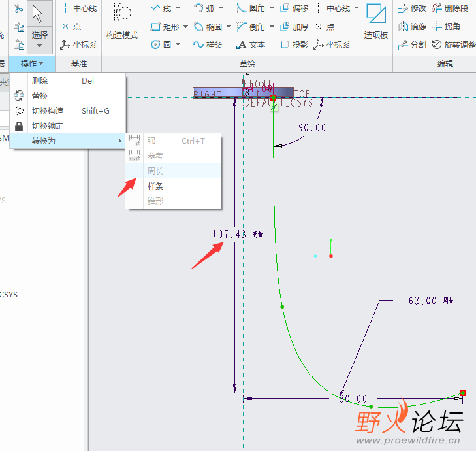Select the Project tool (投影)
The height and width of the screenshot is (451, 476).
(294, 45)
